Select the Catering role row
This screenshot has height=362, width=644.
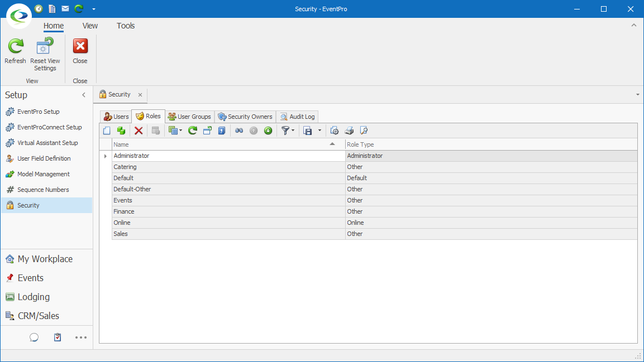(x=375, y=167)
